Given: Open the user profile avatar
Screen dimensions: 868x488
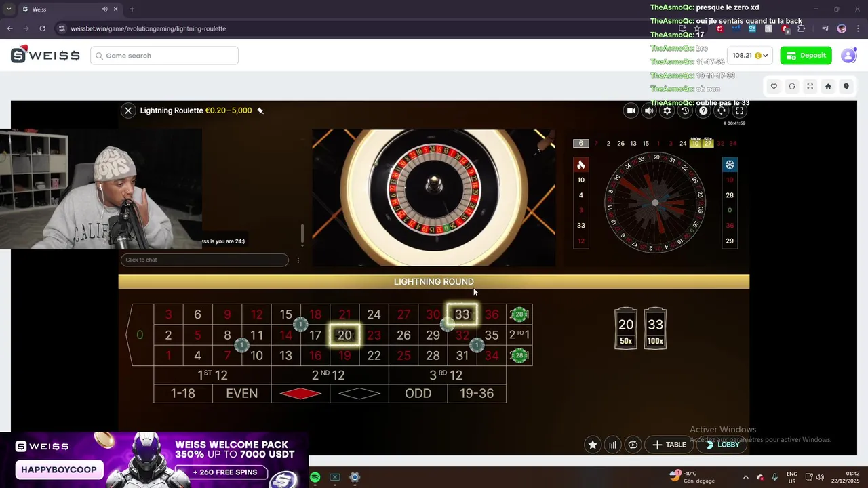Looking at the screenshot, I should point(848,56).
